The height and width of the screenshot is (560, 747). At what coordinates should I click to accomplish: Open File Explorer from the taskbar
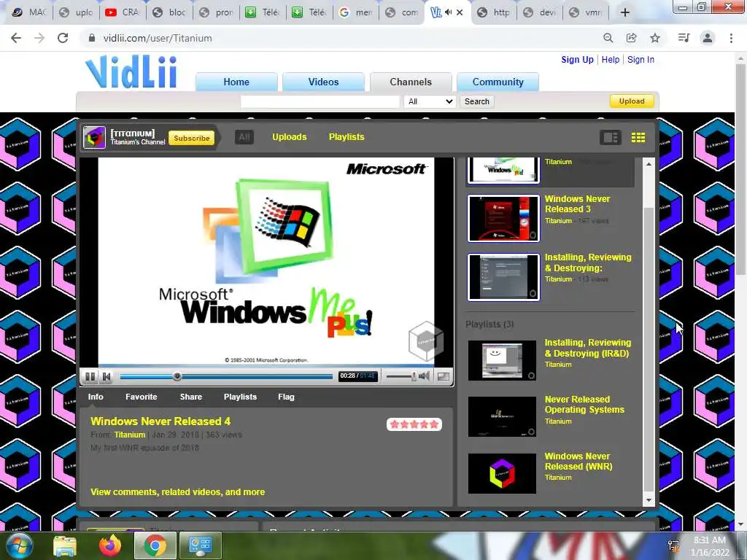(64, 545)
